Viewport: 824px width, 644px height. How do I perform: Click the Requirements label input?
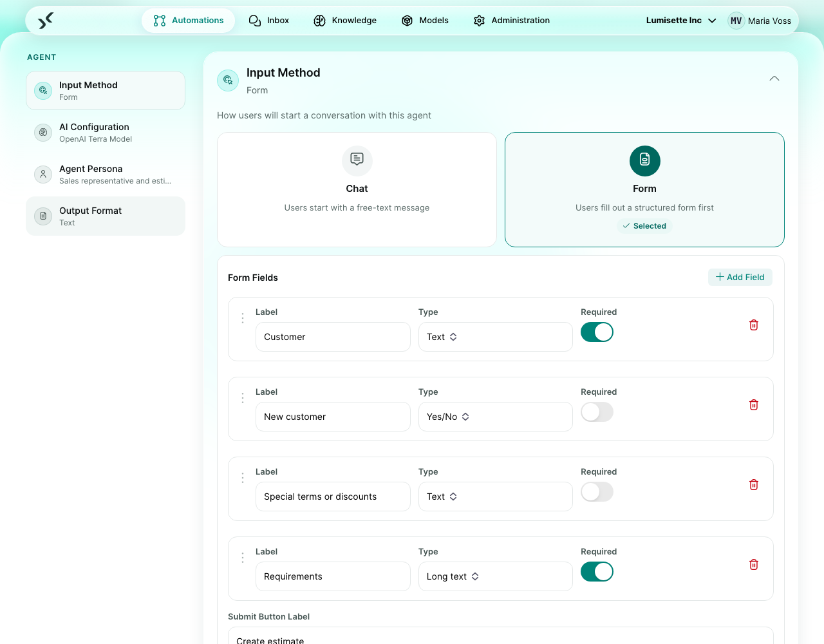pyautogui.click(x=333, y=576)
